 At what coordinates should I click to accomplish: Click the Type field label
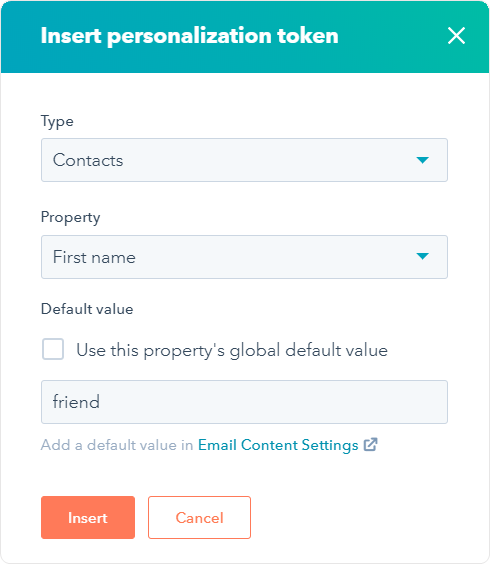pos(57,122)
